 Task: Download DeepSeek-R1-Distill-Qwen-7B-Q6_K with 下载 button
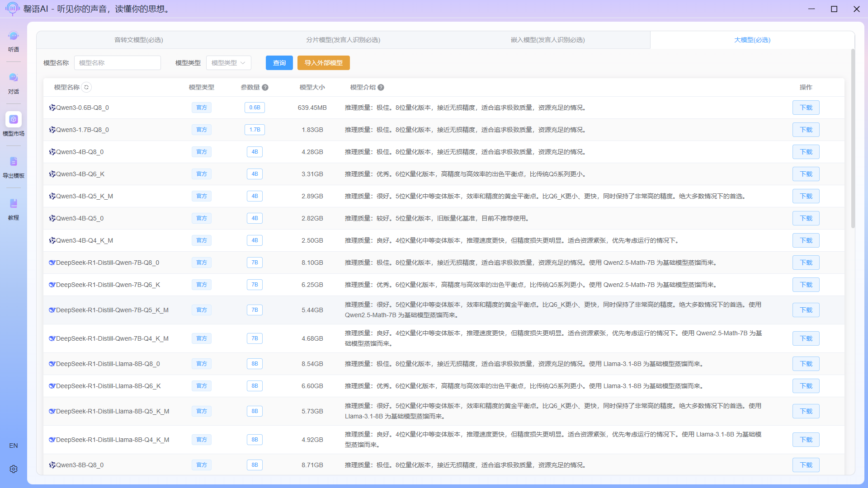tap(806, 285)
